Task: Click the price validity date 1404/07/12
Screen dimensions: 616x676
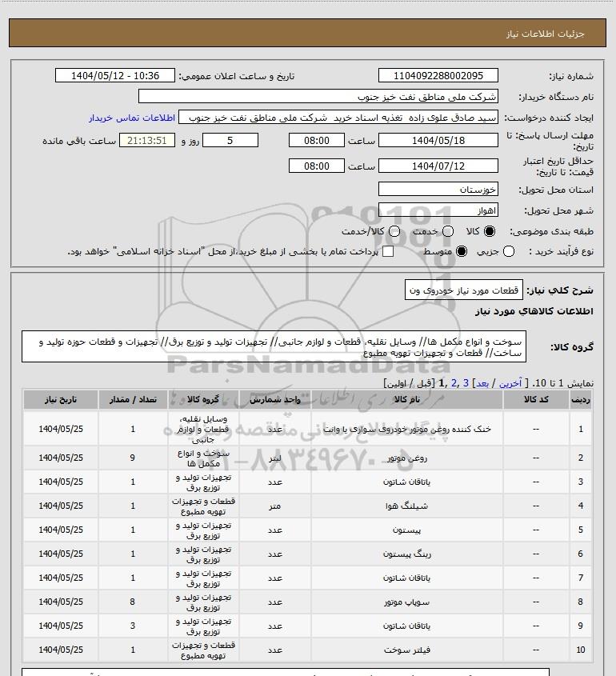Action: coord(438,166)
